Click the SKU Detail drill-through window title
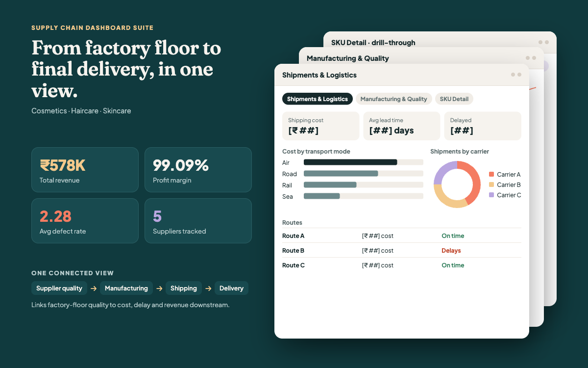Image resolution: width=588 pixels, height=368 pixels. tap(373, 43)
